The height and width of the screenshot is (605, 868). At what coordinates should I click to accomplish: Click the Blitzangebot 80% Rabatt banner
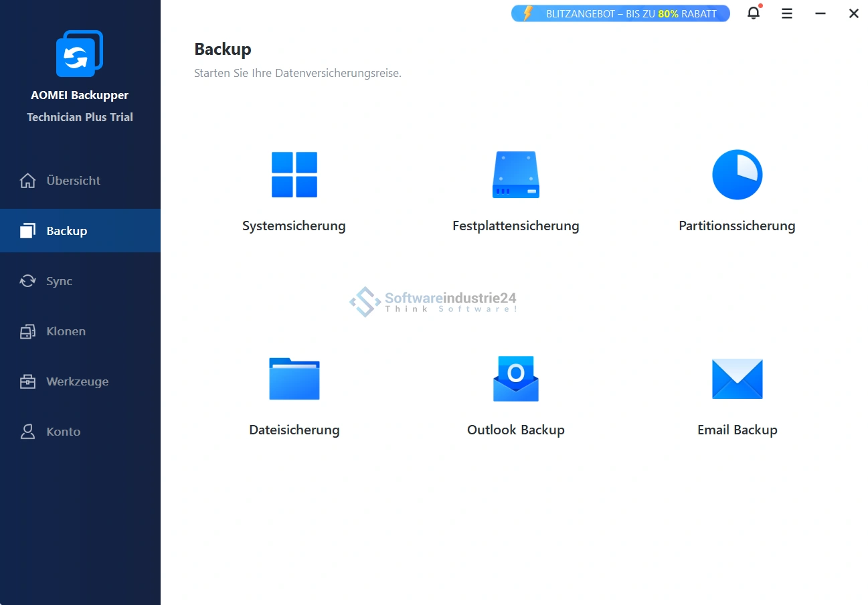coord(620,13)
